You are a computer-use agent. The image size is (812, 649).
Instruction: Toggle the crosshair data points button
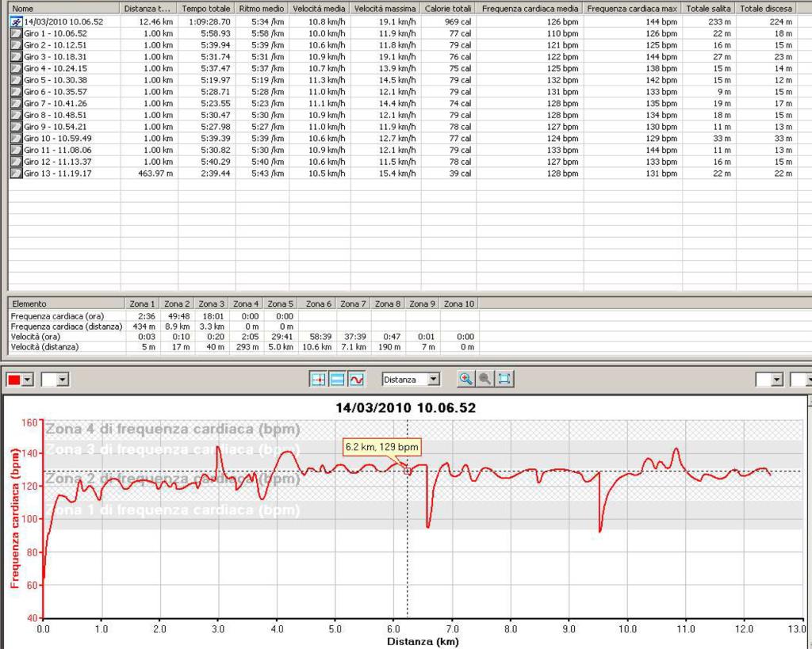tap(318, 380)
